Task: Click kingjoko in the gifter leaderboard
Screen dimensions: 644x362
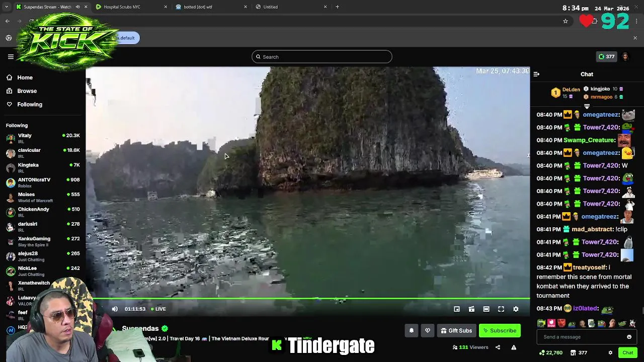Action: 600,89
